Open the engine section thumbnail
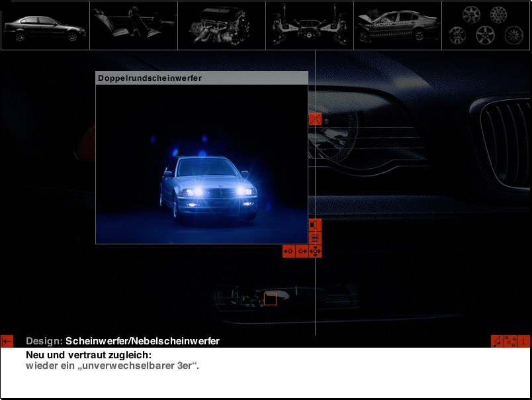The width and height of the screenshot is (532, 400). [222, 25]
